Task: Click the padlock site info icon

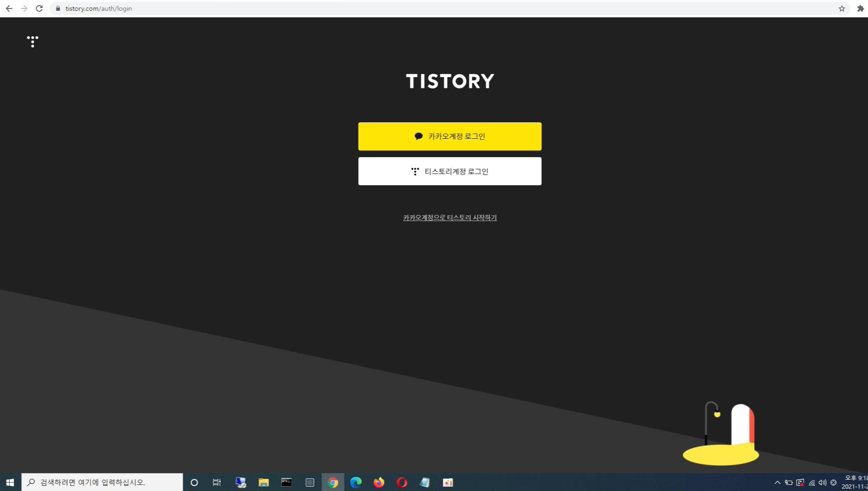Action: [58, 8]
